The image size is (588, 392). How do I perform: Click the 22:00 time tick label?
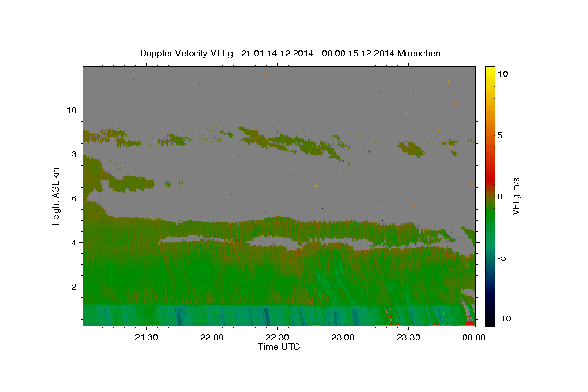point(212,337)
